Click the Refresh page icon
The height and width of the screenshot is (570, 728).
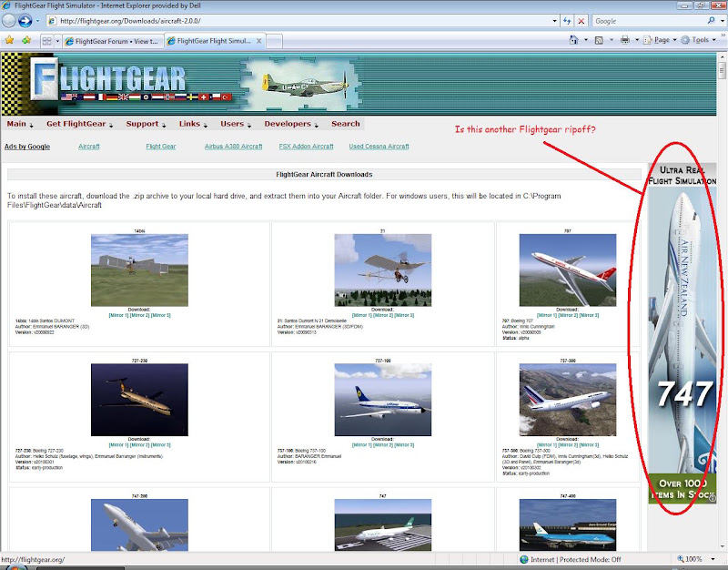coord(567,21)
